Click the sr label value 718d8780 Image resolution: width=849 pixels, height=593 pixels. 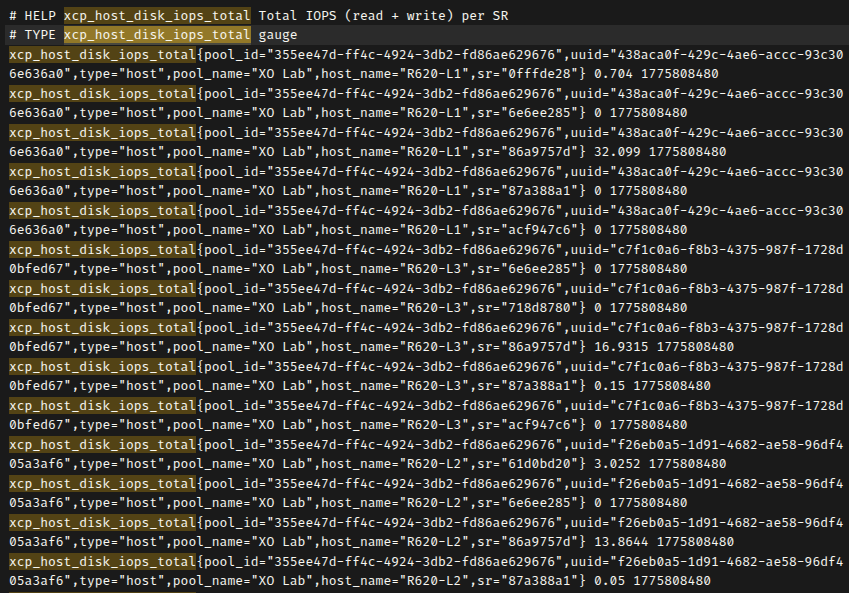click(x=551, y=308)
